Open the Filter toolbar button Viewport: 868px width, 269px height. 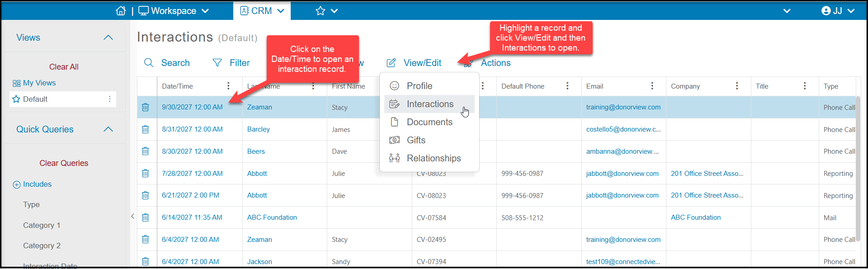coord(231,63)
